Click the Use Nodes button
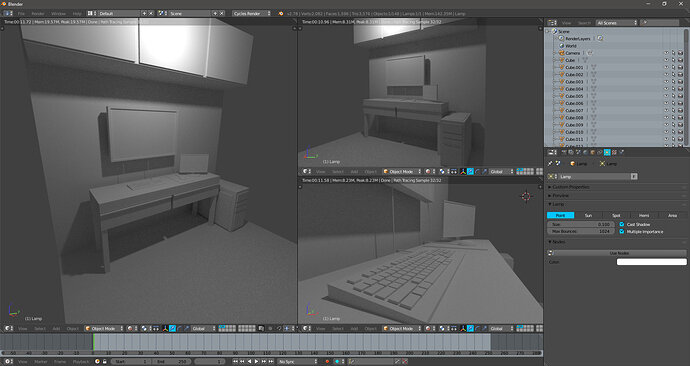690x366 pixels. point(619,253)
